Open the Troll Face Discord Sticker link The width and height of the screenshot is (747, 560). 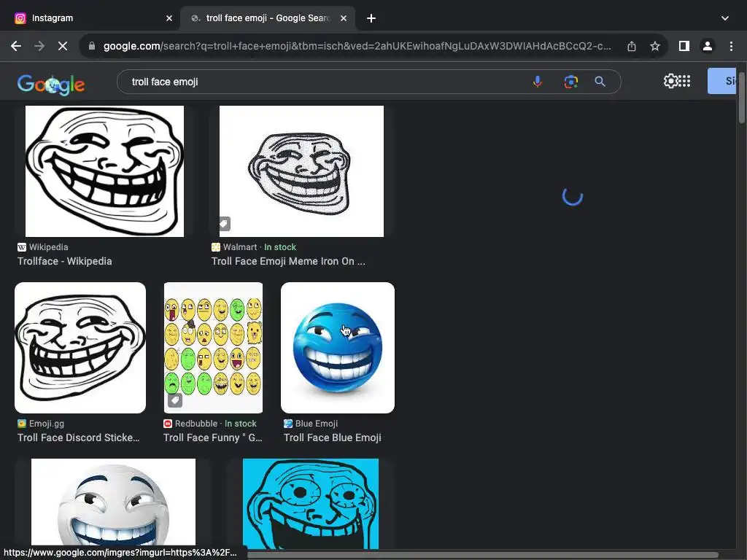tap(79, 437)
